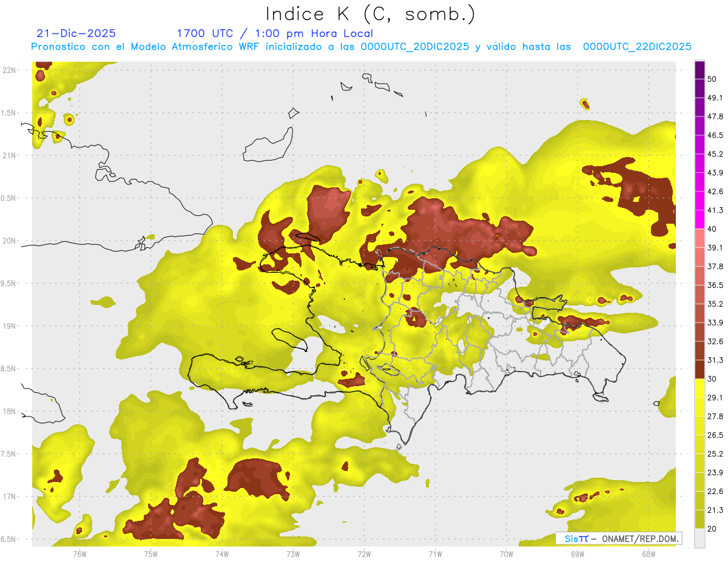The image size is (728, 562).
Task: Click the colorbar value 40
Action: tap(712, 229)
